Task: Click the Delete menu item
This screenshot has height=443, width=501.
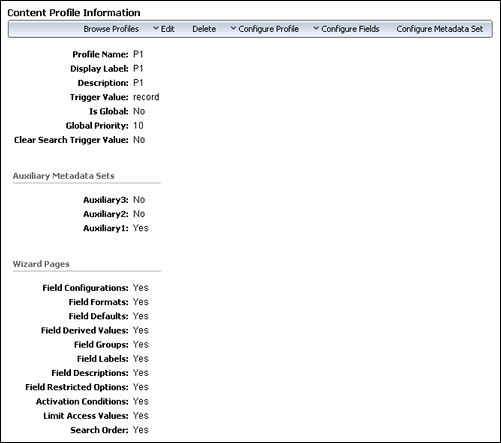Action: [x=204, y=29]
